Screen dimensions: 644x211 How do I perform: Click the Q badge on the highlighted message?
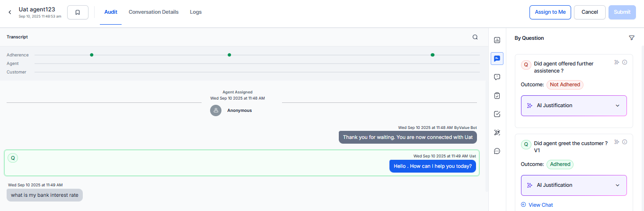[13, 158]
